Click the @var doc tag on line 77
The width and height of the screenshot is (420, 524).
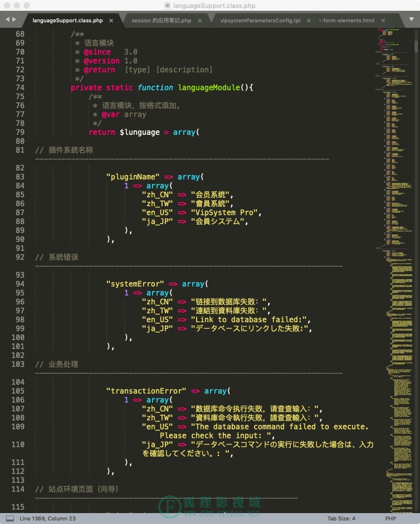[110, 115]
